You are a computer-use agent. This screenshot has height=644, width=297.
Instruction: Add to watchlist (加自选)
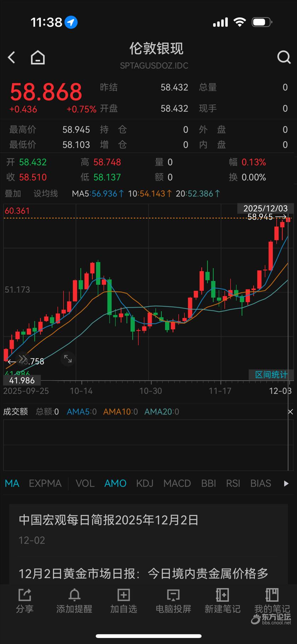(x=123, y=600)
